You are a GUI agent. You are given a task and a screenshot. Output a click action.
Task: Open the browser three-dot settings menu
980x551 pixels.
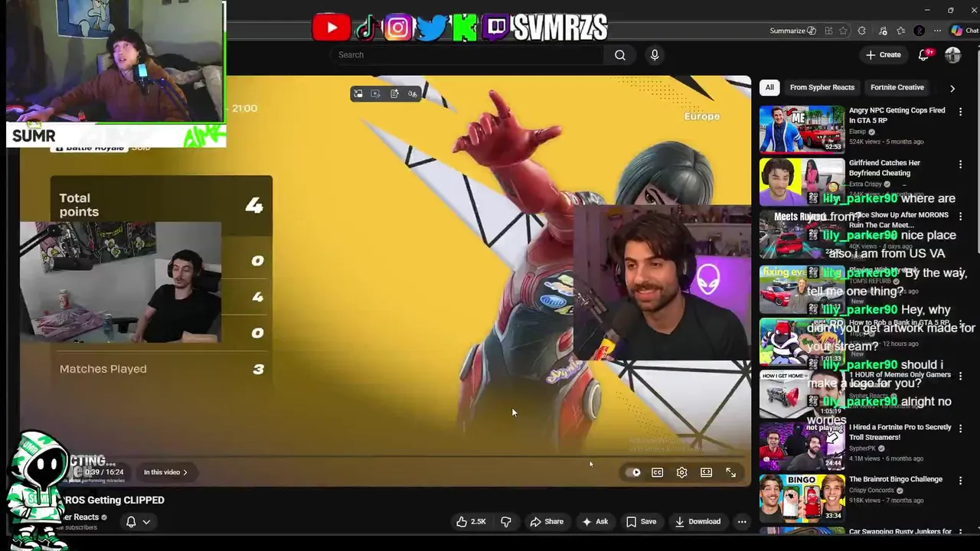(937, 31)
